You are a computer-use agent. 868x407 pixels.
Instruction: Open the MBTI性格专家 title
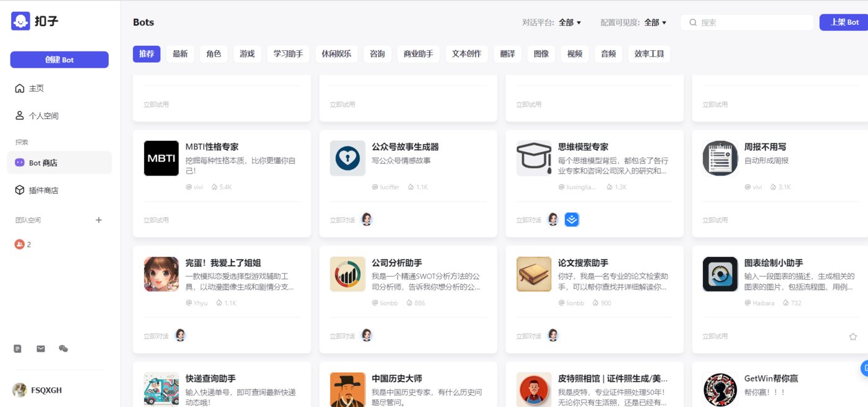click(x=212, y=147)
